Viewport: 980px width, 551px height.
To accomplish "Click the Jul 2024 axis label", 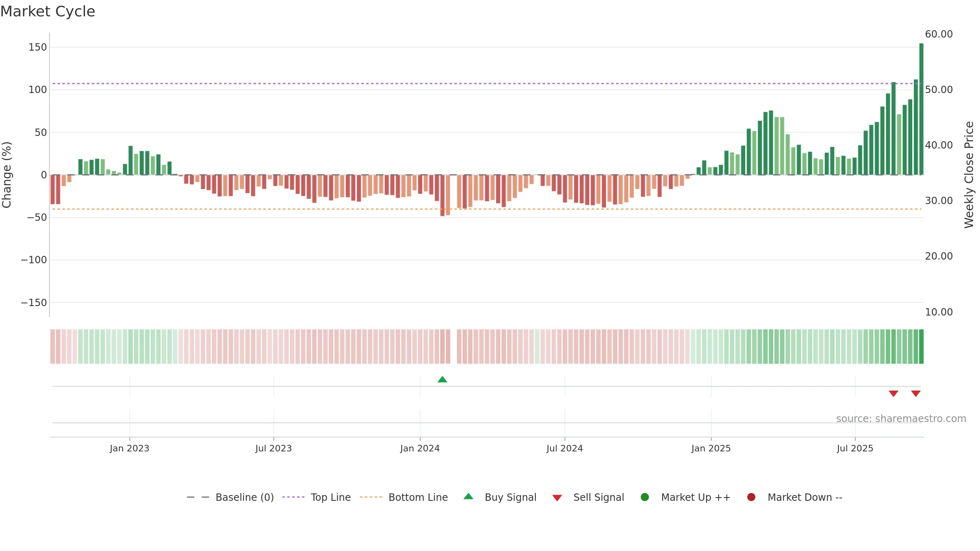I will (565, 448).
